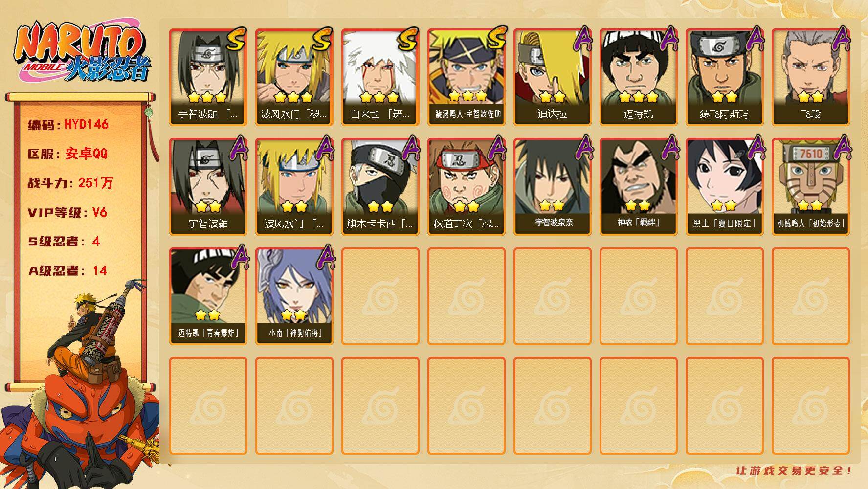Click the 神农「羁绊」 card
This screenshot has width=868, height=489.
tap(639, 187)
